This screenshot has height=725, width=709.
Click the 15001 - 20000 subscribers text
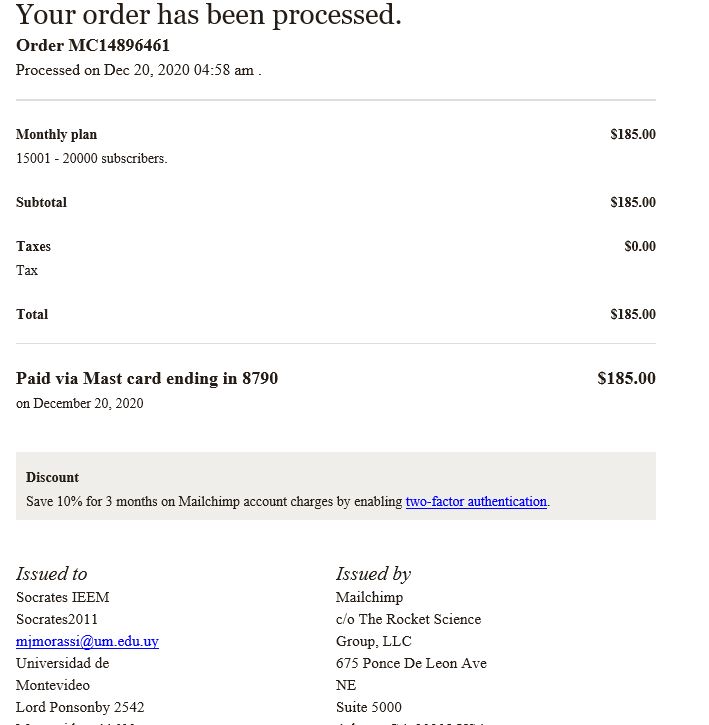(x=92, y=159)
